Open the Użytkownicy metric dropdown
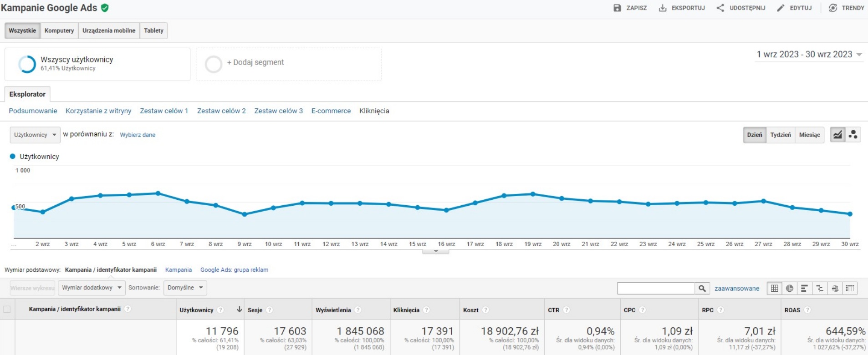Viewport: 868px width, 355px height. click(35, 135)
